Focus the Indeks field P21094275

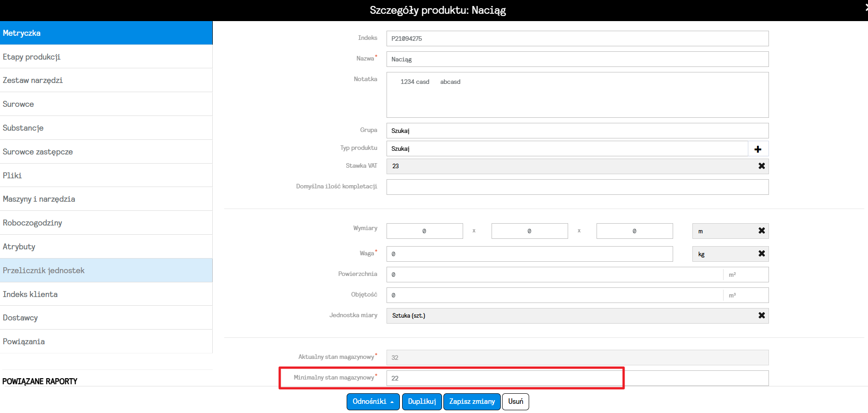coord(577,39)
